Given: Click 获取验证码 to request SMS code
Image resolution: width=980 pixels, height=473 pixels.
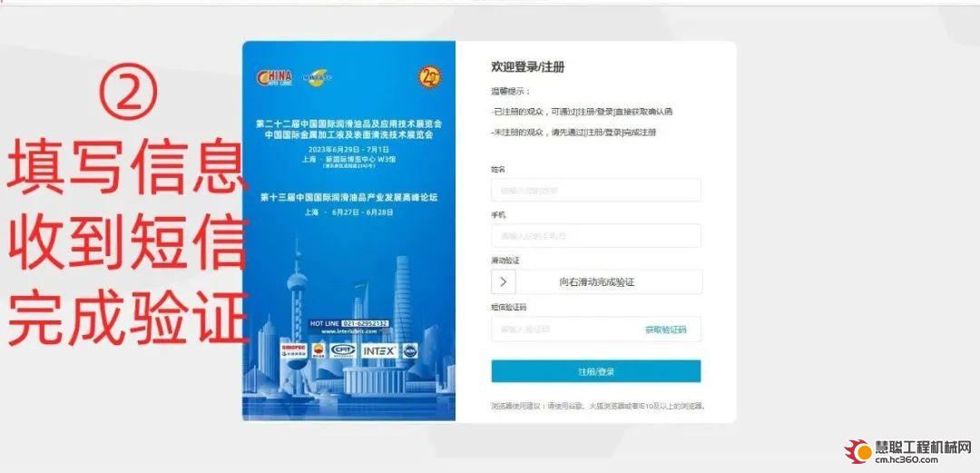Looking at the screenshot, I should pyautogui.click(x=665, y=330).
